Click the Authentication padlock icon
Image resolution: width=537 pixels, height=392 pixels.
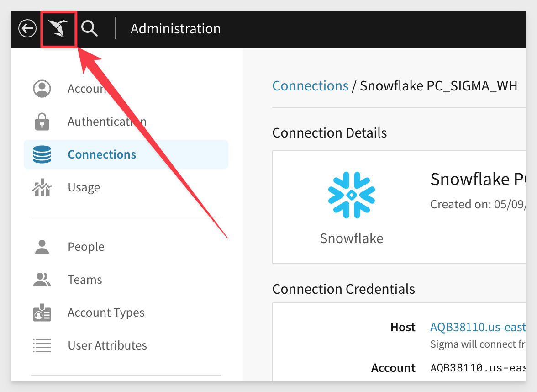pos(42,122)
